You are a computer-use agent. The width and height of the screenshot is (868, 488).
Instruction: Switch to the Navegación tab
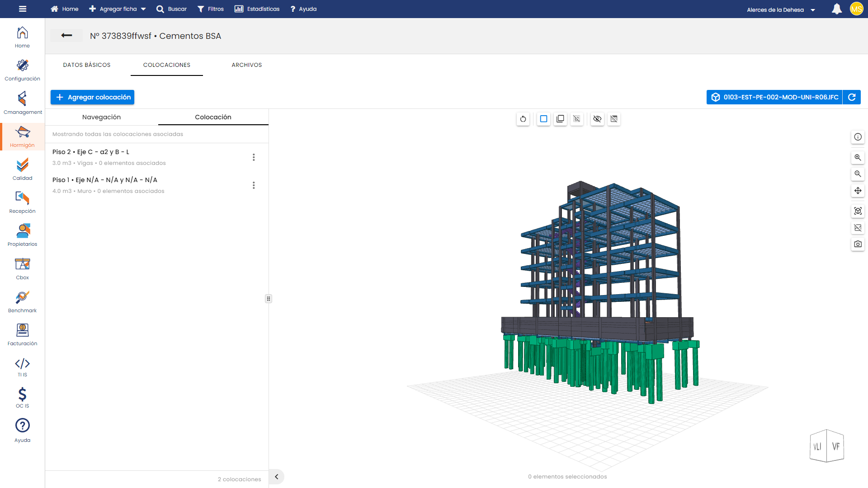[101, 117]
